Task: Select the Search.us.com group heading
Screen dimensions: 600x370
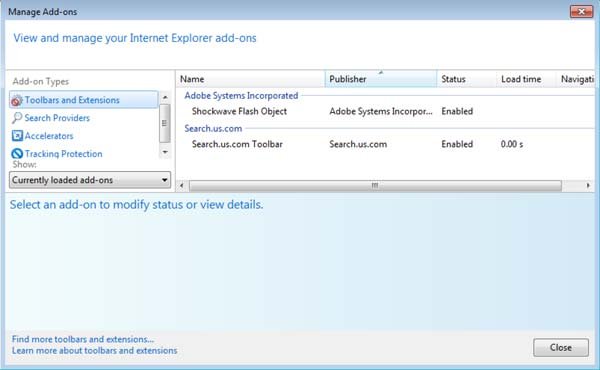Action: (x=213, y=129)
